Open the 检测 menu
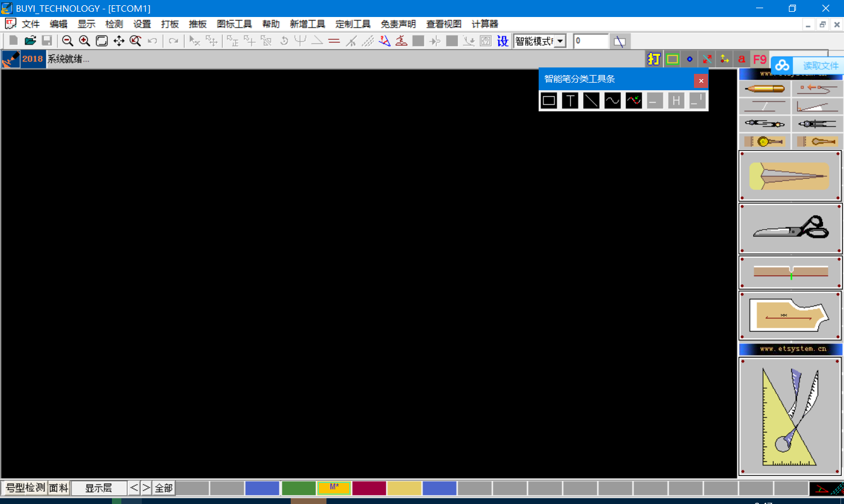Screen dimensions: 844x504 pyautogui.click(x=114, y=24)
